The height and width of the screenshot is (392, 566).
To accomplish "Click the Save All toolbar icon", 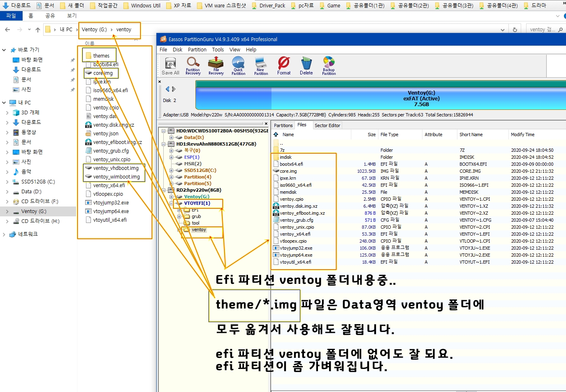I will [x=170, y=66].
